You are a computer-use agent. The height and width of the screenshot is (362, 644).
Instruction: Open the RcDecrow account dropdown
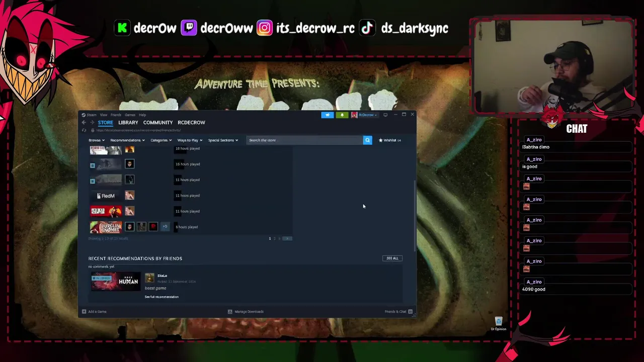point(368,115)
